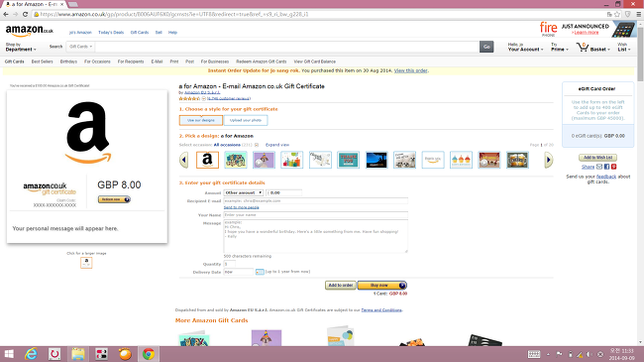644x362 pixels.
Task: Open on-screen keyboard tray icon
Action: [x=534, y=354]
